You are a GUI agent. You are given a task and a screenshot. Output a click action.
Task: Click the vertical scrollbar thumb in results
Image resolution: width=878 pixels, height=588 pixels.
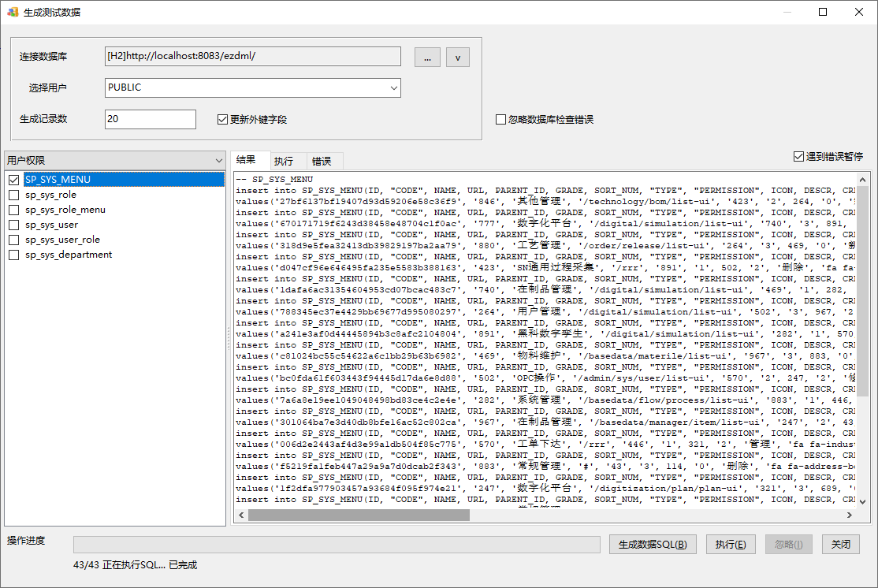click(862, 291)
